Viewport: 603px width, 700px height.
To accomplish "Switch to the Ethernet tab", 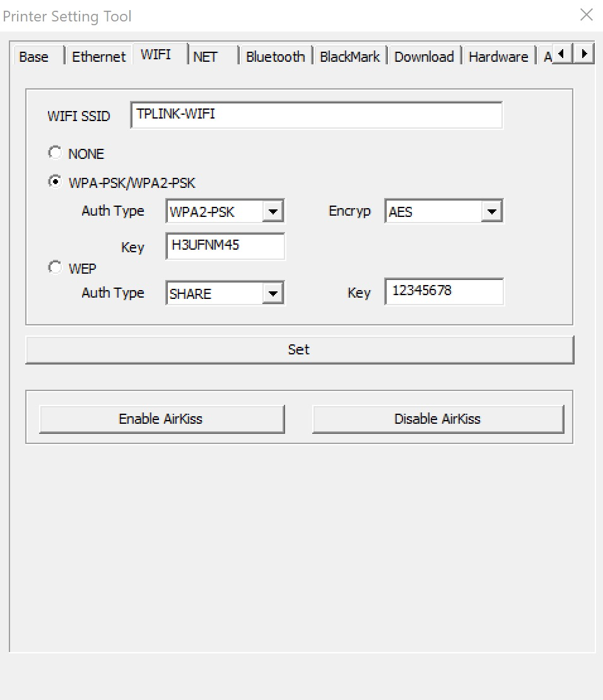I will tap(99, 57).
